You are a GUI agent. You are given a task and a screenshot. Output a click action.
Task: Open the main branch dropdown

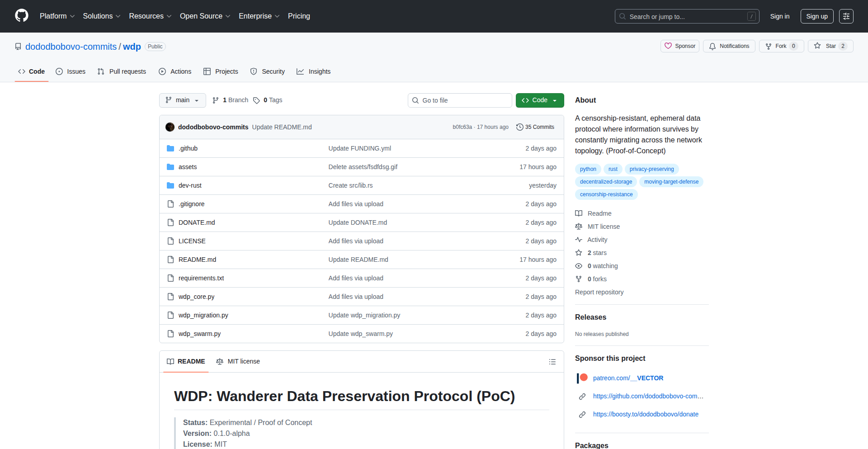[182, 100]
